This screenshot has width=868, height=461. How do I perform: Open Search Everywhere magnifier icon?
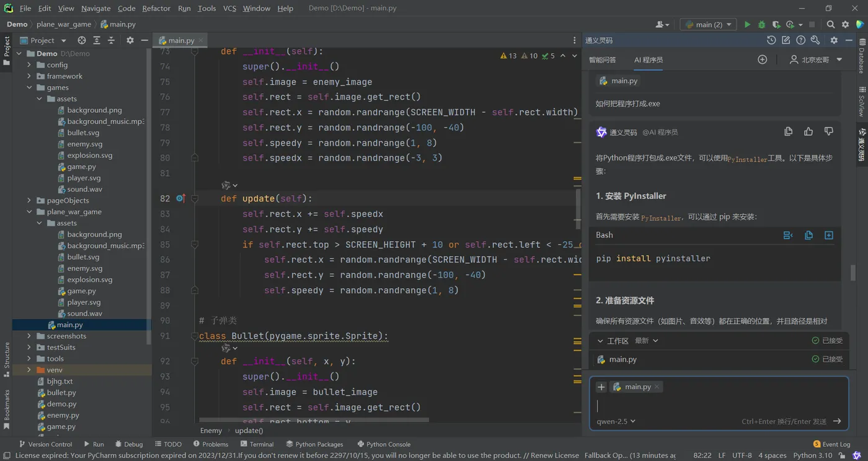coord(831,25)
